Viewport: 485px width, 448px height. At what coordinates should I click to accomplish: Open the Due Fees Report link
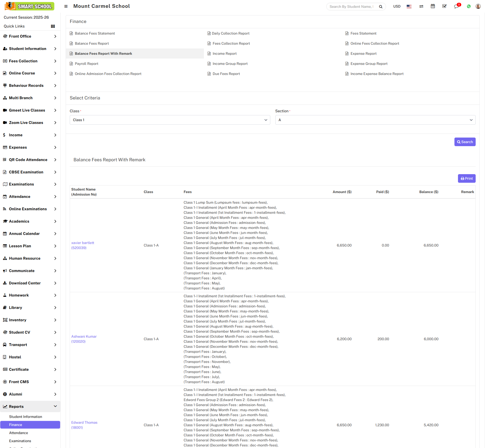click(x=226, y=74)
